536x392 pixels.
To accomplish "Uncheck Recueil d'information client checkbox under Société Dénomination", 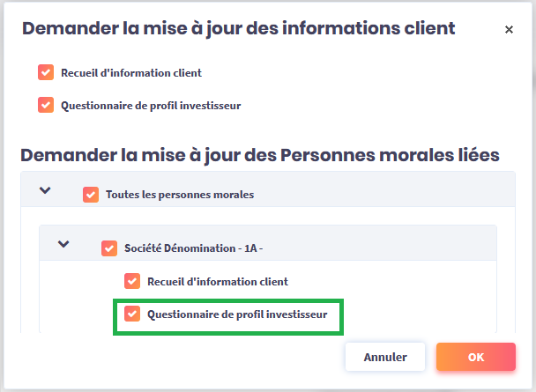I will tap(132, 281).
